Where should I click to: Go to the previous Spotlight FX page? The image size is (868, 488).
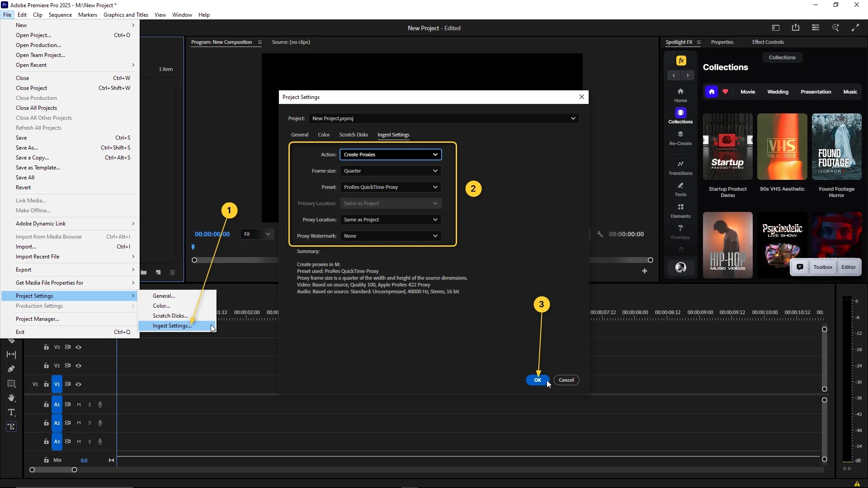pyautogui.click(x=674, y=75)
